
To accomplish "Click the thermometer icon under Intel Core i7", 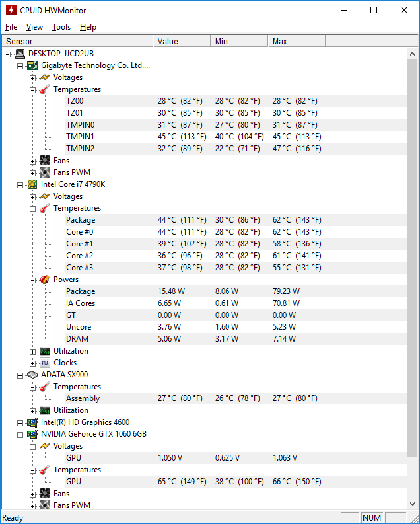I will tap(45, 208).
